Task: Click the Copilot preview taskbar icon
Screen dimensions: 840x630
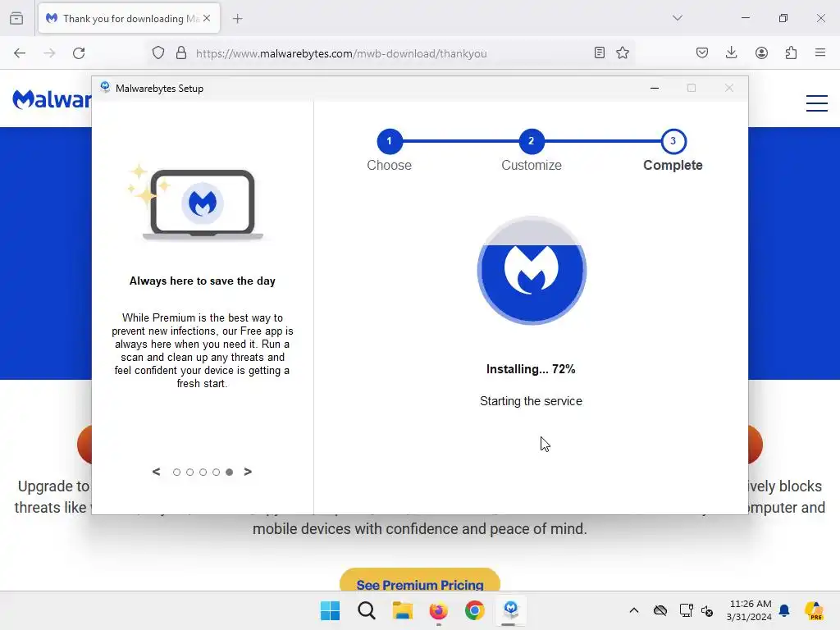Action: 814,610
